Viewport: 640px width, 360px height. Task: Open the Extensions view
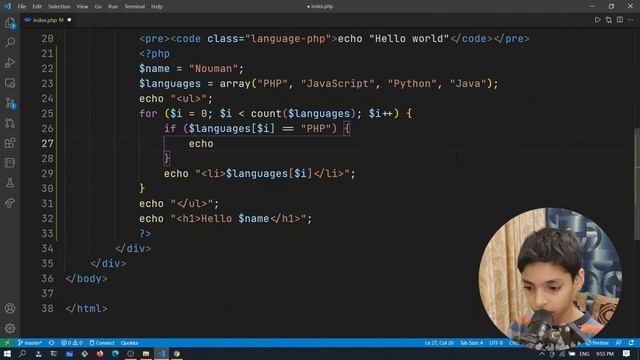click(x=10, y=143)
